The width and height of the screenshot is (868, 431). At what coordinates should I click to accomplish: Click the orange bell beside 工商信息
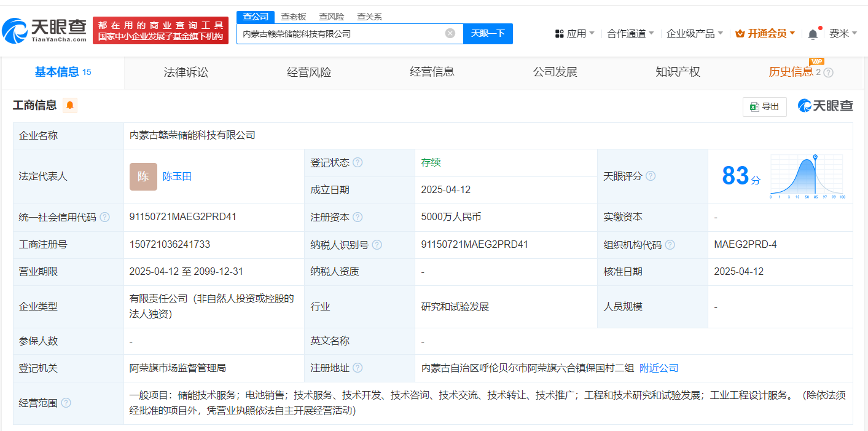[x=70, y=105]
